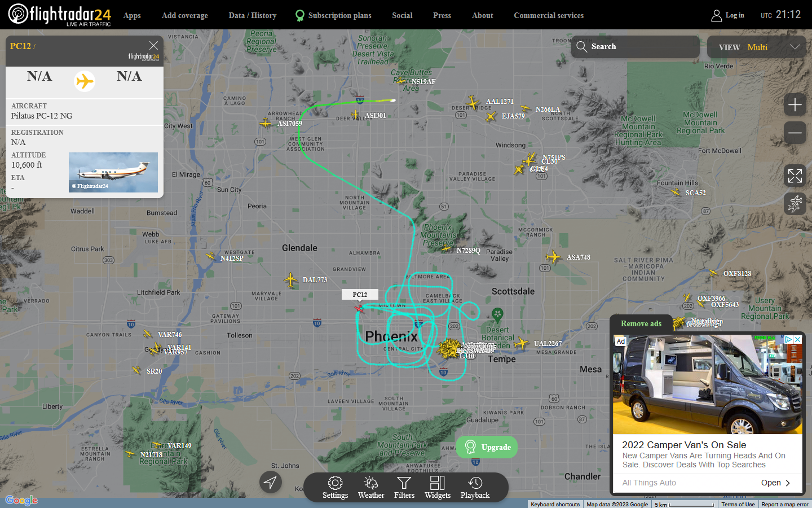Viewport: 812px width, 508px height.
Task: Click the search magnifier icon
Action: 581,46
